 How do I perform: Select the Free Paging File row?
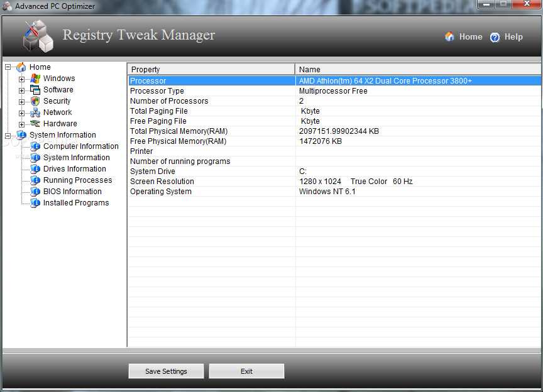coord(334,121)
